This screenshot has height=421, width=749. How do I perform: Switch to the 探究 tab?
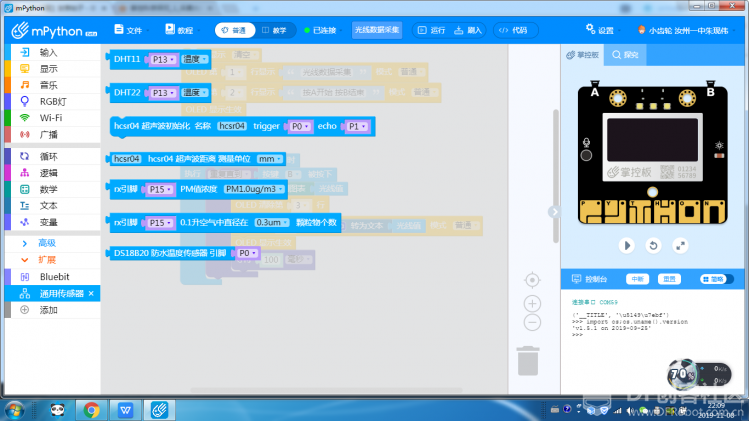[x=625, y=55]
